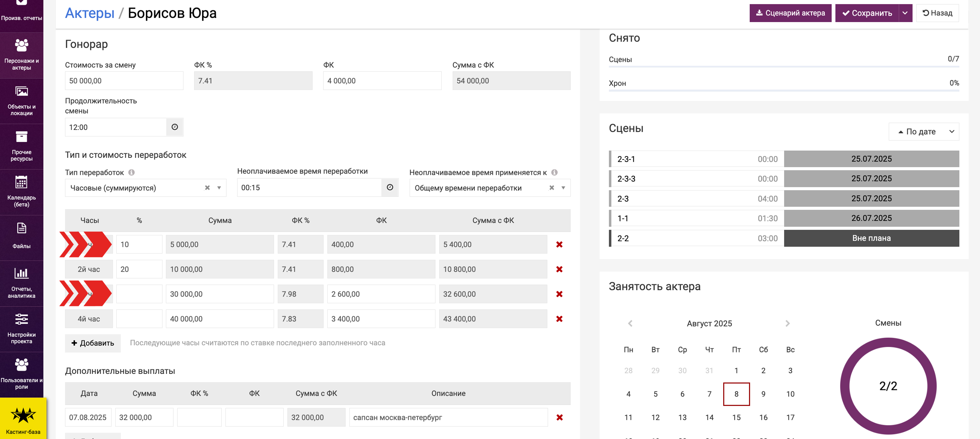Image resolution: width=980 pixels, height=439 pixels.
Task: Show info for Неоплачиваемое время применяется к
Action: pos(555,173)
